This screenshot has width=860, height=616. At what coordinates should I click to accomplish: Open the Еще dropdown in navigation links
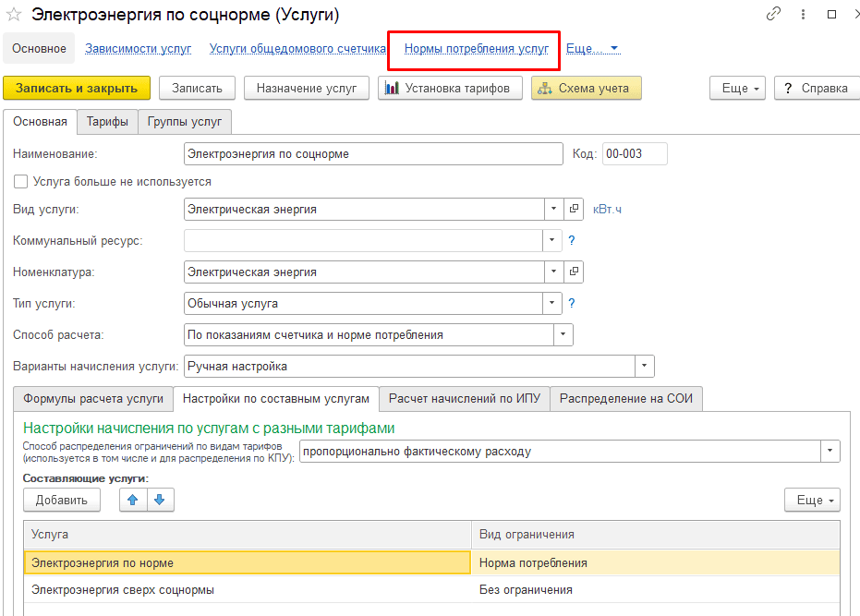click(x=592, y=49)
